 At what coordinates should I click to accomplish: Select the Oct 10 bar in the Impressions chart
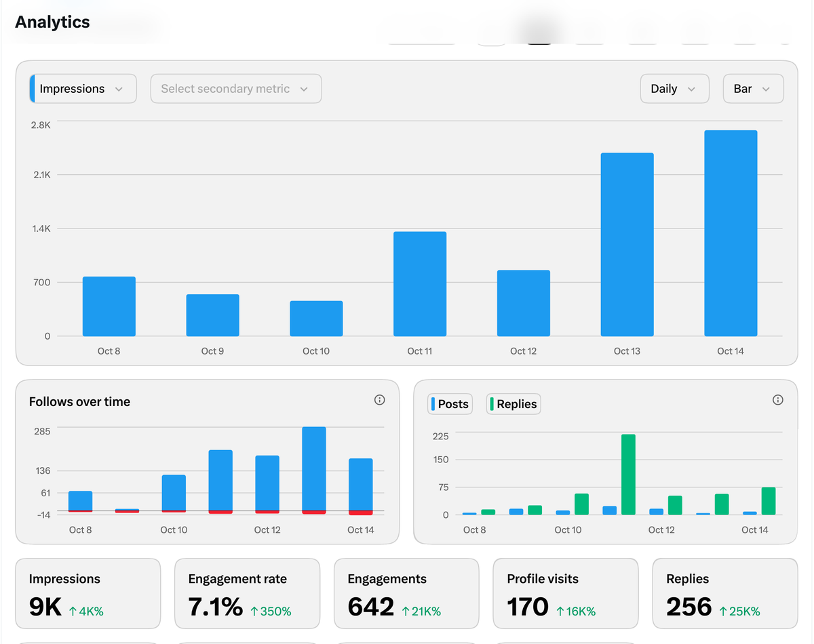tap(316, 319)
